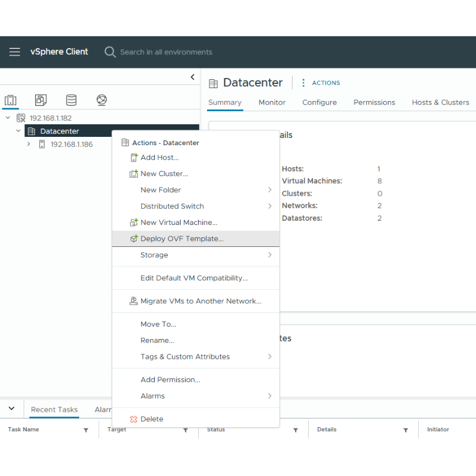Click the search in all environments field
476x476 pixels.
(166, 52)
